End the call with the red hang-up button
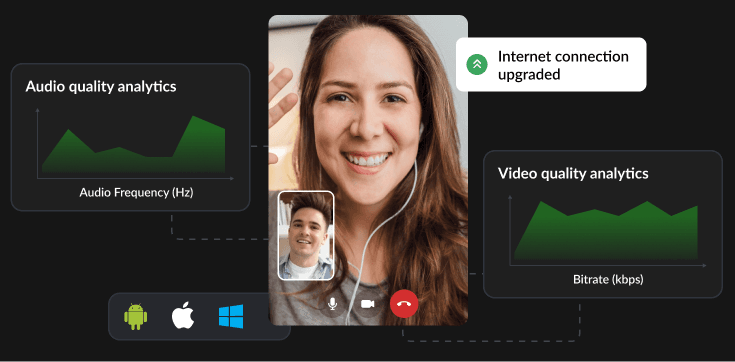 click(404, 304)
